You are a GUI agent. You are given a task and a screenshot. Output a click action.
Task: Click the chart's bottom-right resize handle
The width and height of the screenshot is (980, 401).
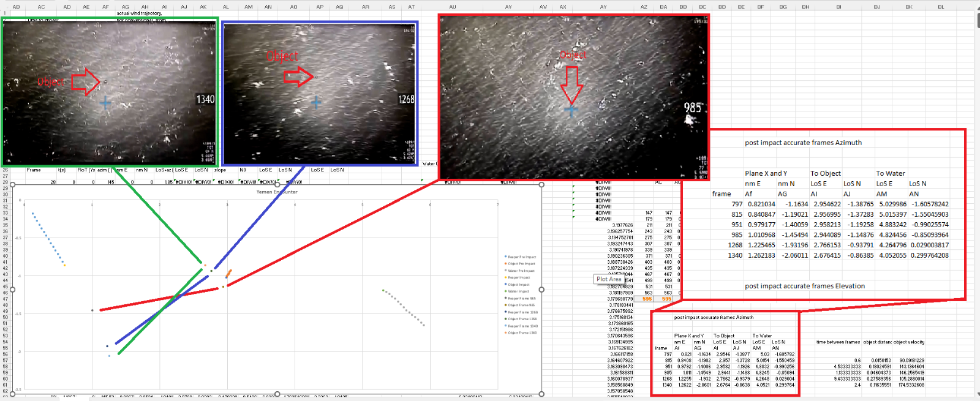(541, 394)
